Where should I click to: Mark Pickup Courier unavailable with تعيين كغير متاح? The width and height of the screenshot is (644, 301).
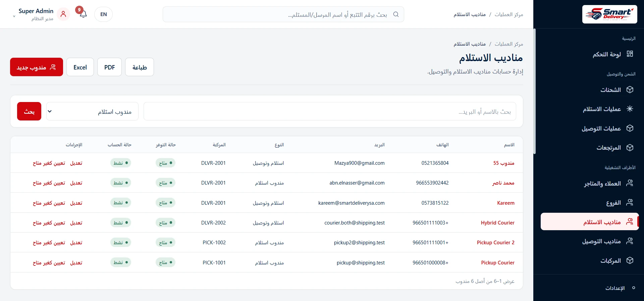(x=49, y=263)
